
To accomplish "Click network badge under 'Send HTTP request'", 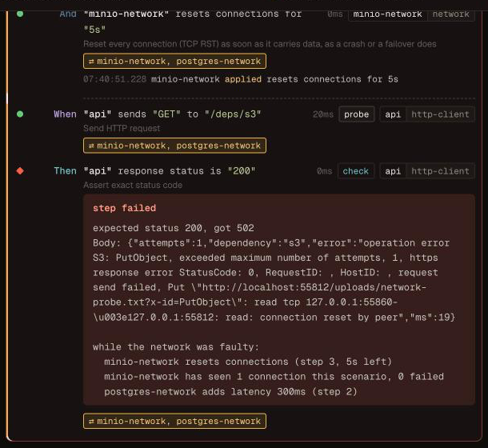I will 174,146.
